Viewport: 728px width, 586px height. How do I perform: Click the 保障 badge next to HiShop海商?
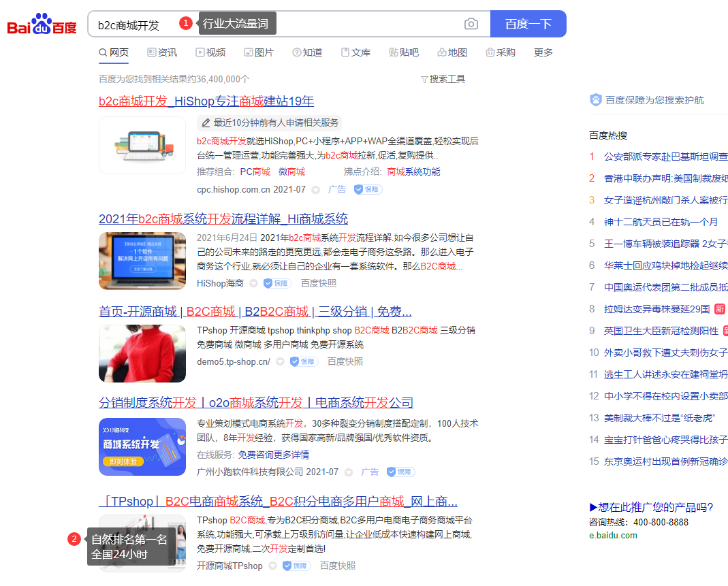[x=278, y=283]
